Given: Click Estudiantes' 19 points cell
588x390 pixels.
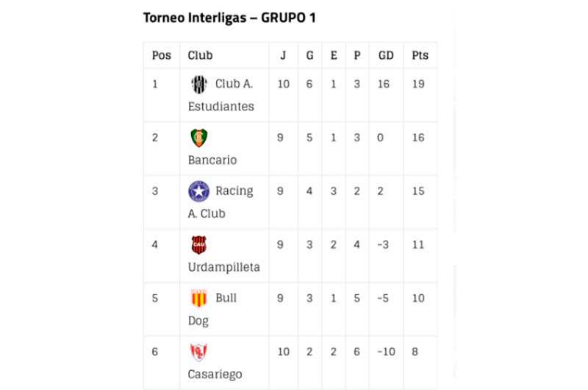Looking at the screenshot, I should [x=418, y=84].
